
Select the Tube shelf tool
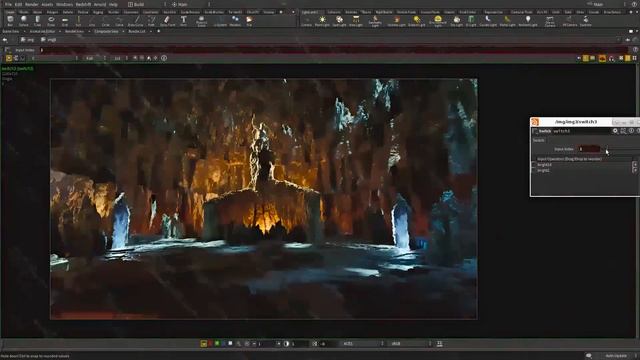coord(38,20)
